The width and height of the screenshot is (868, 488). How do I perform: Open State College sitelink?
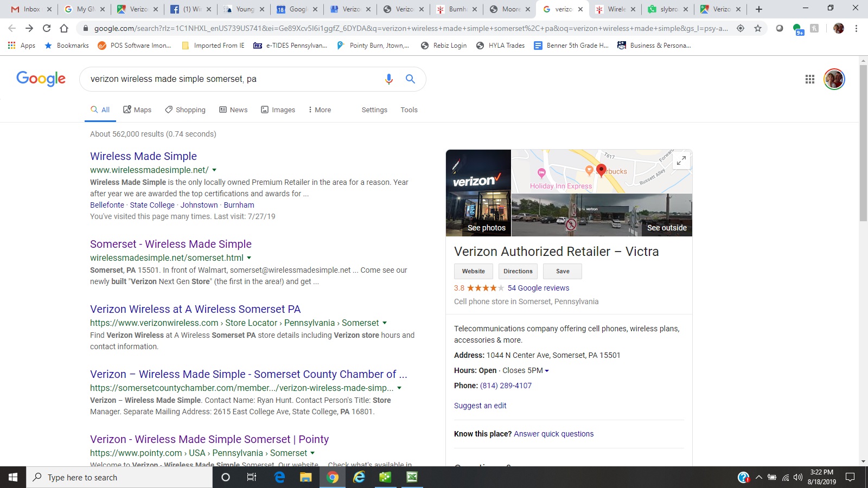click(152, 205)
